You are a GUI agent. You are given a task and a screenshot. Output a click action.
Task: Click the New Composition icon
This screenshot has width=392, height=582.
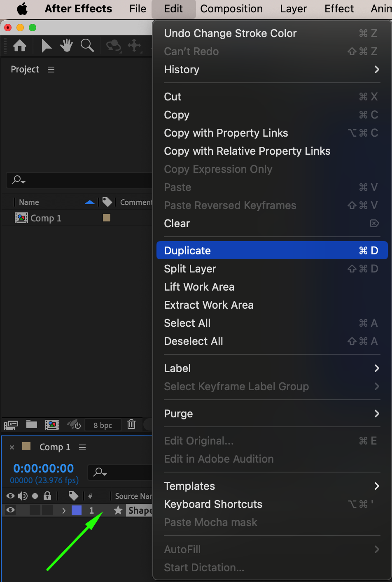(x=52, y=425)
